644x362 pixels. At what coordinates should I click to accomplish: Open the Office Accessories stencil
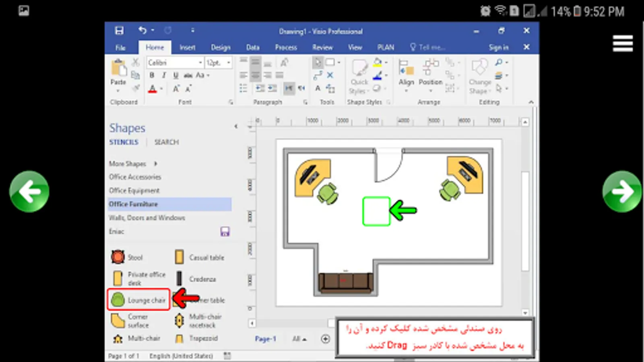(135, 177)
